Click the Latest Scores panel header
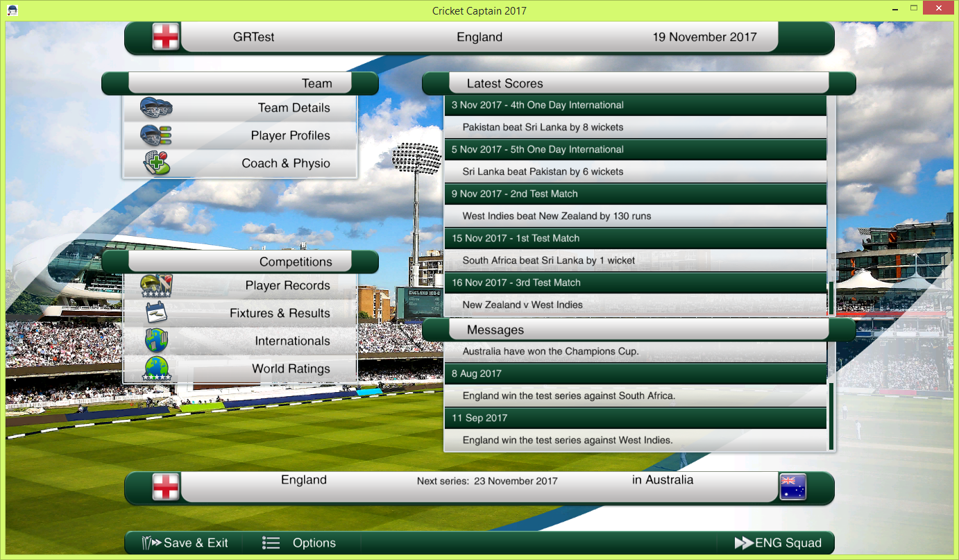The width and height of the screenshot is (959, 560). [x=638, y=83]
